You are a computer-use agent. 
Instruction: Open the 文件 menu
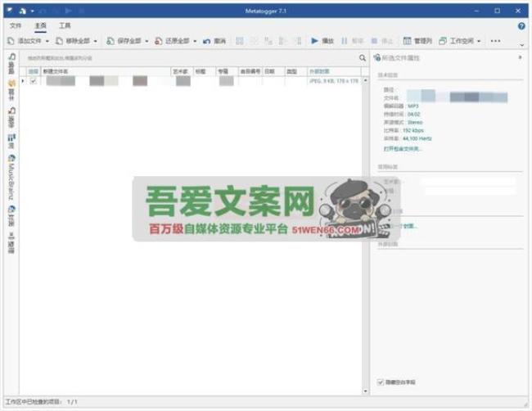tap(16, 25)
